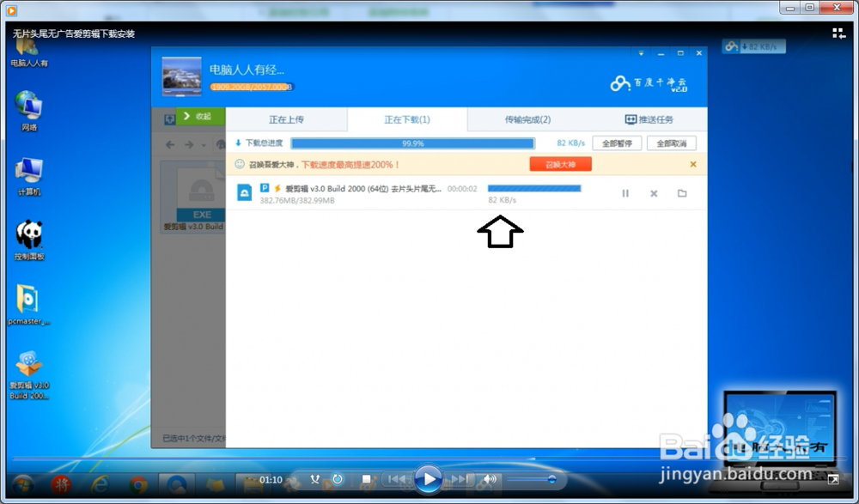Open 网络 desktop icon
The height and width of the screenshot is (504, 859).
coord(29,112)
